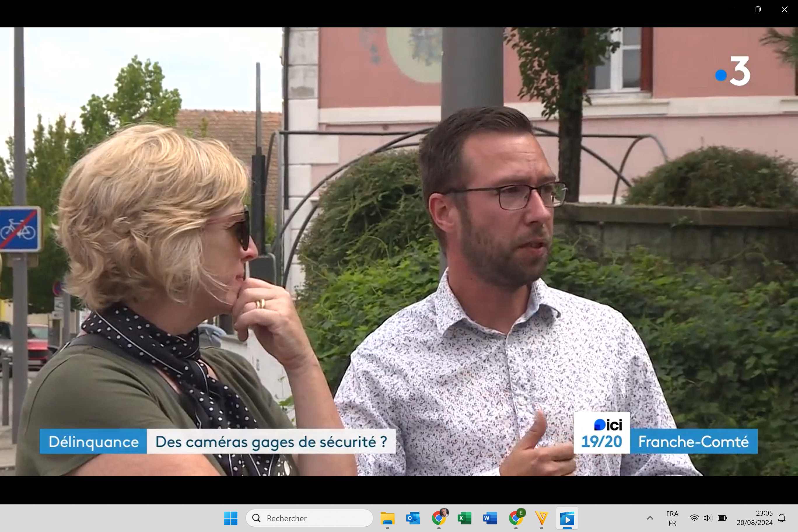Open the FRA FR language switcher
This screenshot has height=532, width=798.
pyautogui.click(x=672, y=518)
